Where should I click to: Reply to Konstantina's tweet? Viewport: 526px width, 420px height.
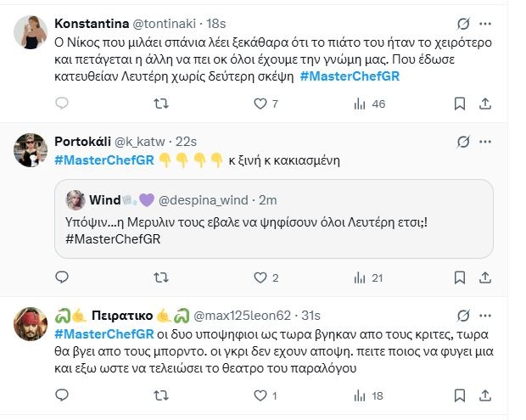pos(62,104)
